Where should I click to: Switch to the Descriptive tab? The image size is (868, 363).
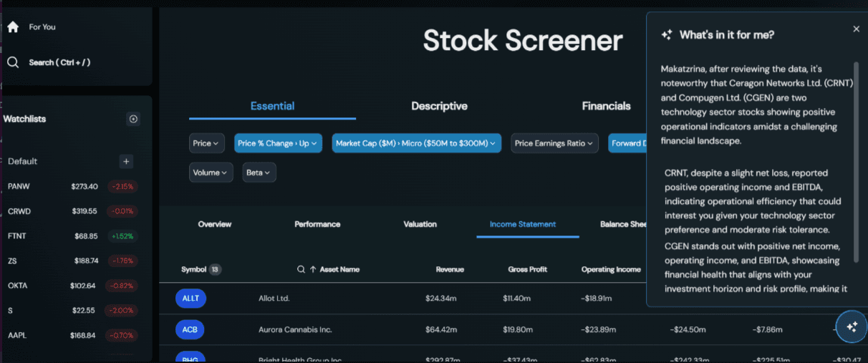(x=439, y=106)
